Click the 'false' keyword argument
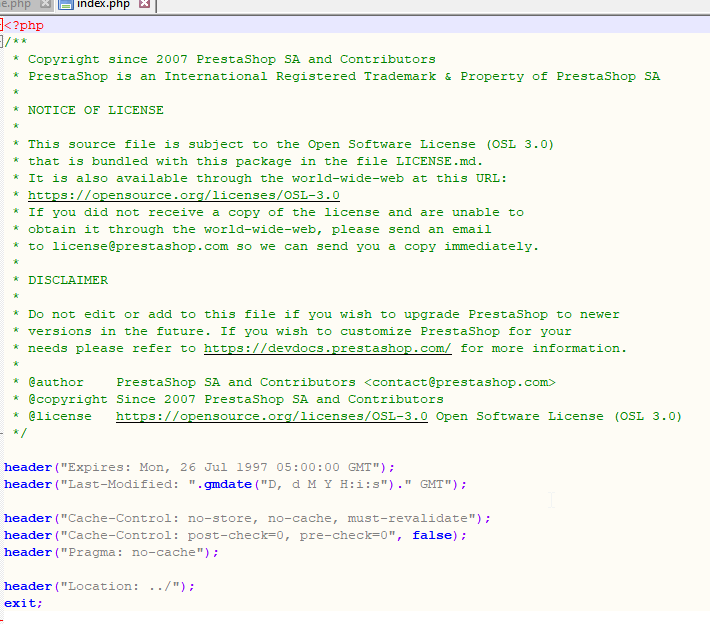This screenshot has height=624, width=710. [x=432, y=535]
